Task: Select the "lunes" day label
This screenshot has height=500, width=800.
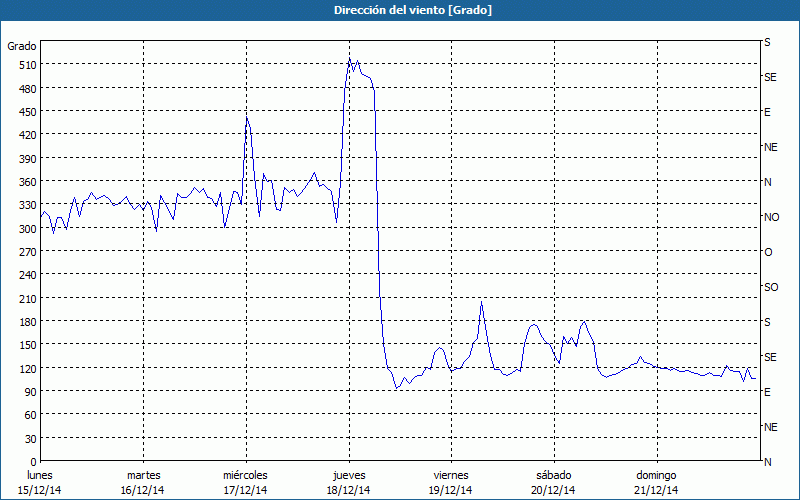Action: tap(40, 474)
